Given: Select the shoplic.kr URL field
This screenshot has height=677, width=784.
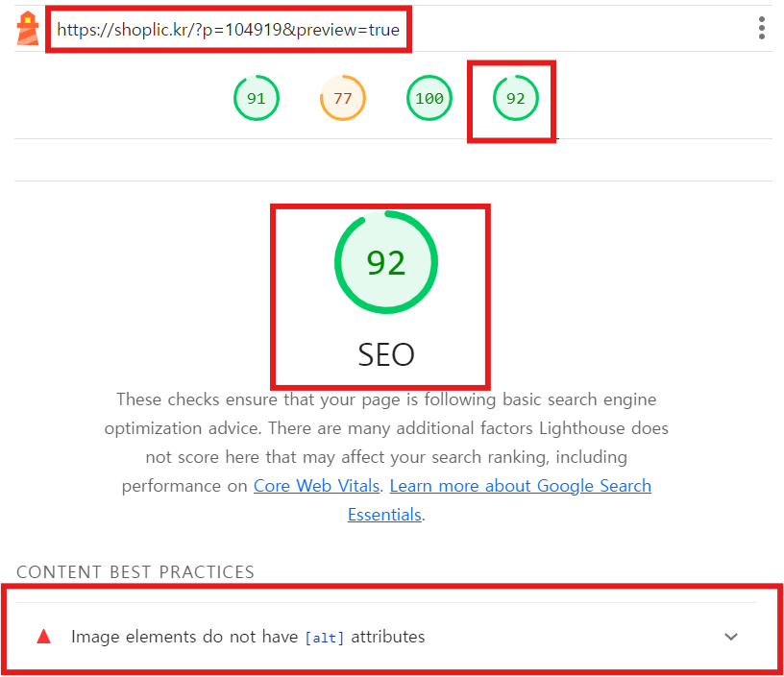Looking at the screenshot, I should [x=228, y=30].
